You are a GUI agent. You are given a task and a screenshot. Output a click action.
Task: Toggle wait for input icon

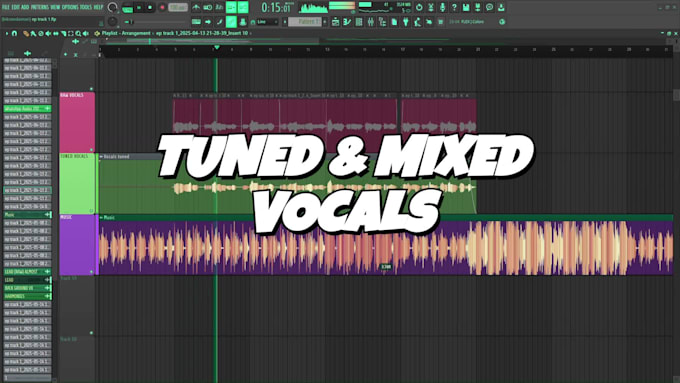(208, 7)
